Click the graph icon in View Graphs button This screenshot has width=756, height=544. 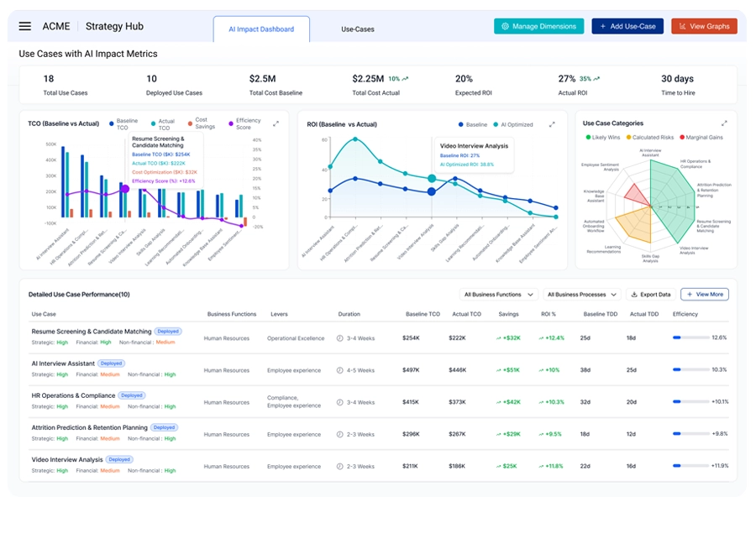[x=681, y=26]
